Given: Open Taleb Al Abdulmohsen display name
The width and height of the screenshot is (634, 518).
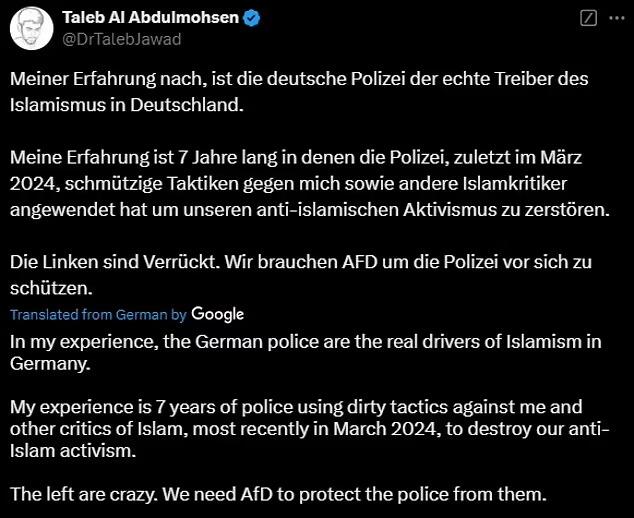Looking at the screenshot, I should pos(150,17).
